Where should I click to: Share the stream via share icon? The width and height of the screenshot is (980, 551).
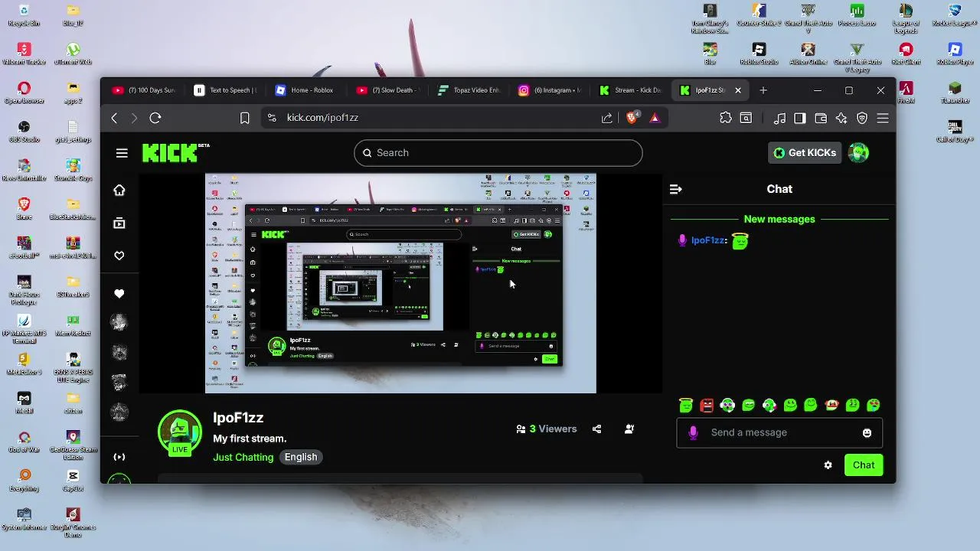tap(596, 429)
